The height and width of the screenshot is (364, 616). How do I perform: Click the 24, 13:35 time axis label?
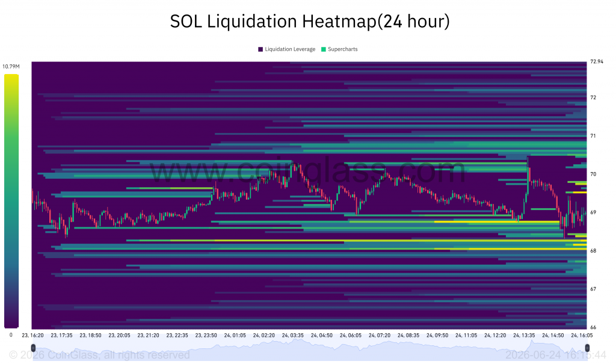click(x=524, y=335)
